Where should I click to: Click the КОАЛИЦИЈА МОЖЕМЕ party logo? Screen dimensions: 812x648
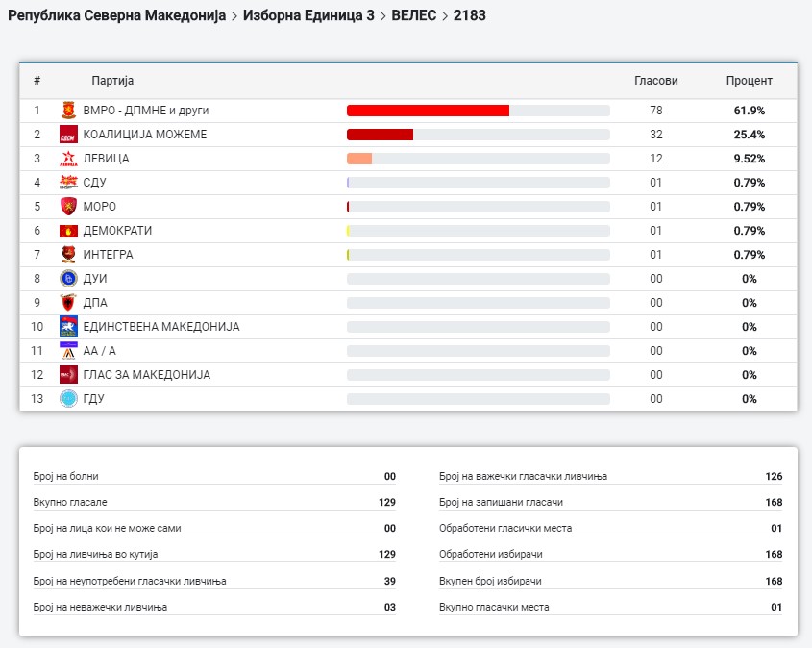click(x=68, y=135)
